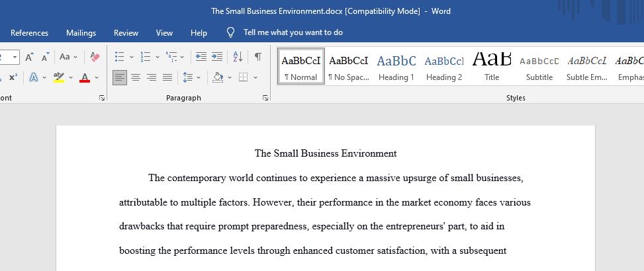Viewport: 644px width, 271px height.
Task: Apply superscript formatting
Action: click(13, 77)
